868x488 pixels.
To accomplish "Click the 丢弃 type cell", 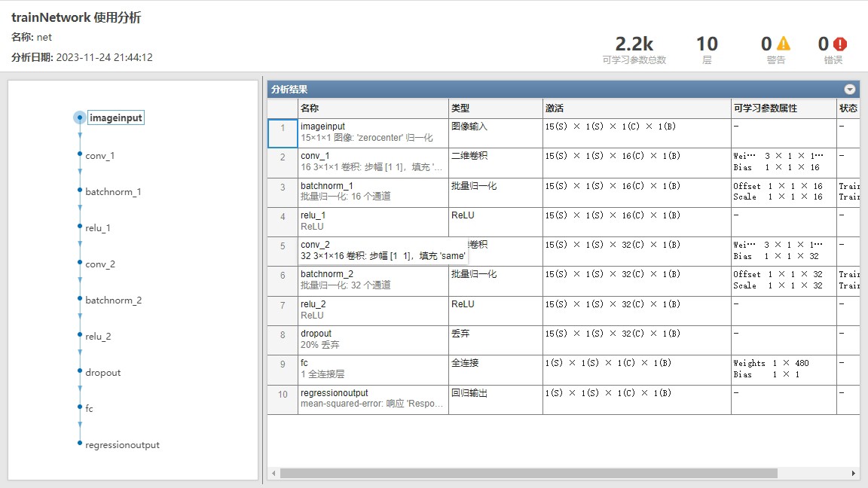I will (496, 340).
